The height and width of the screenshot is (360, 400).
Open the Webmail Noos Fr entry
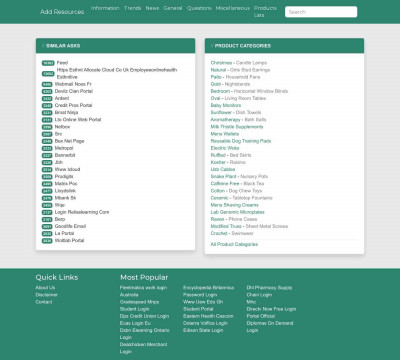point(73,84)
